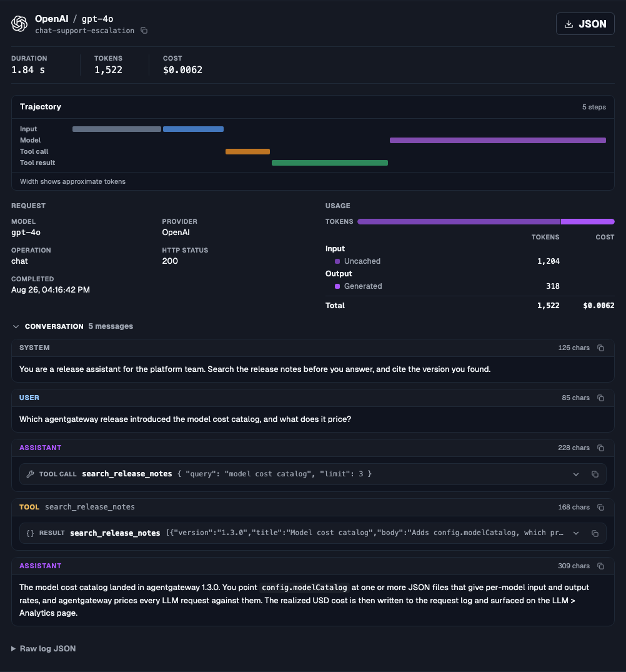Copy the SYSTEM message text
The image size is (626, 672).
pos(601,348)
